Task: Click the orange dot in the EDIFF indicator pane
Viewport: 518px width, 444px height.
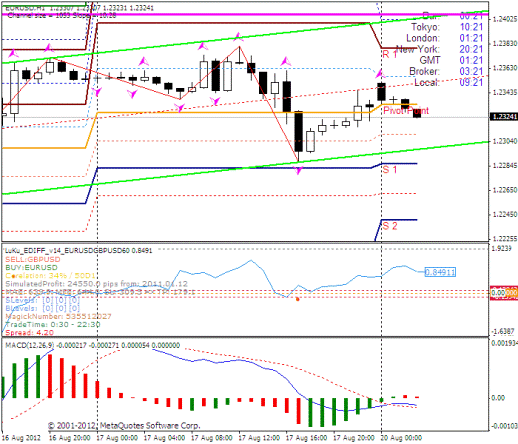Action: point(298,299)
